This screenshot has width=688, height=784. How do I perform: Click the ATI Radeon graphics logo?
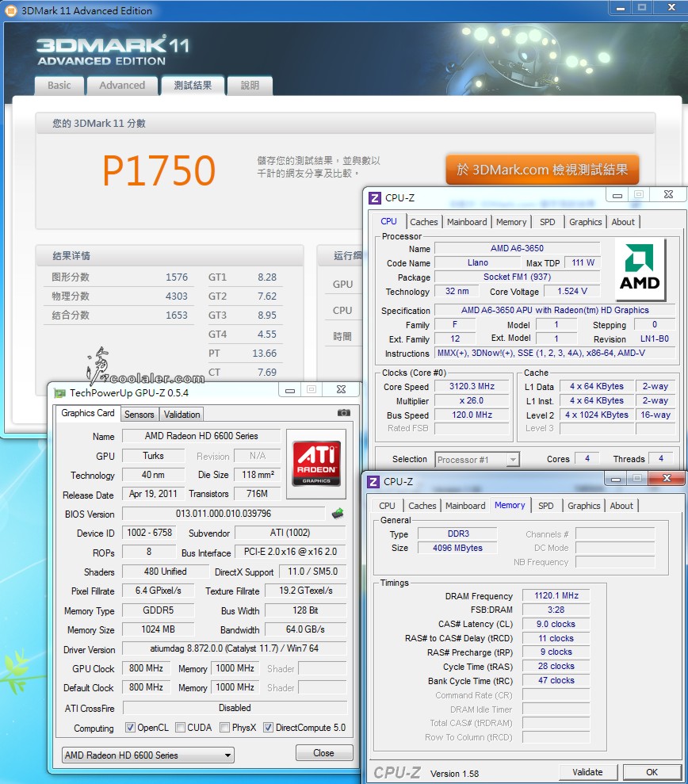(x=316, y=465)
